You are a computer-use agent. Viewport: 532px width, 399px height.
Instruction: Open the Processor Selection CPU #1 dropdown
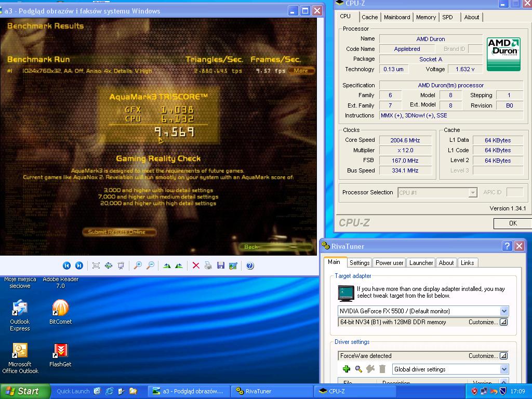(472, 193)
